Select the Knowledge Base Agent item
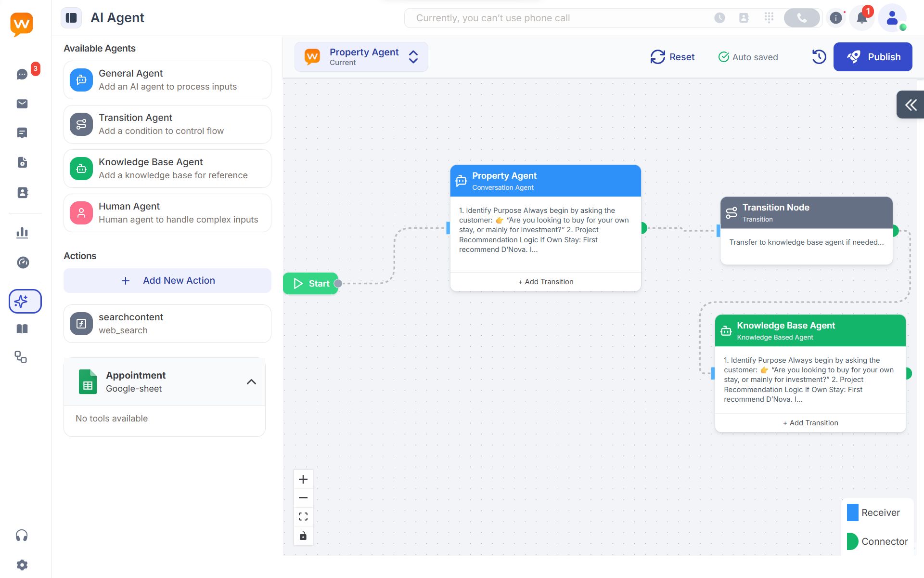Image resolution: width=924 pixels, height=578 pixels. [x=167, y=169]
